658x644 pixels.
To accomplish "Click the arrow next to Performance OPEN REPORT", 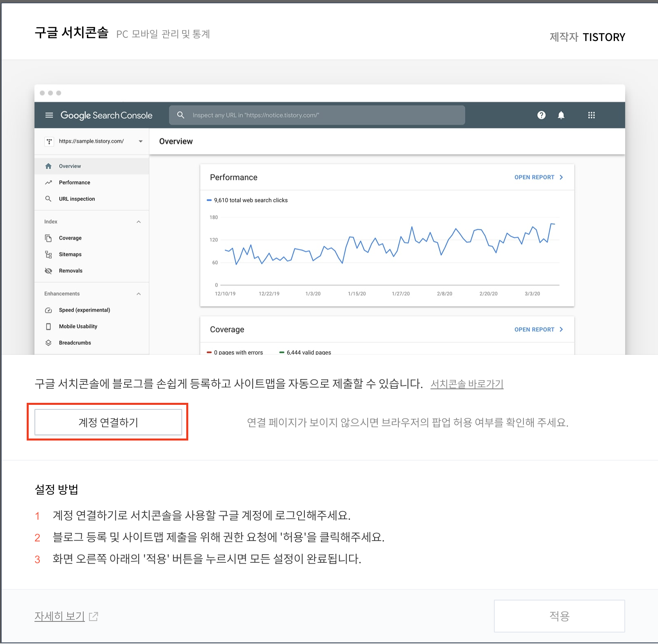I will coord(561,177).
